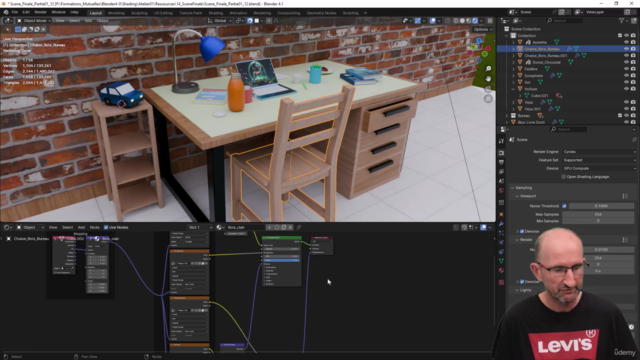640x360 pixels.
Task: Open the Texture properties tab
Action: 501,282
